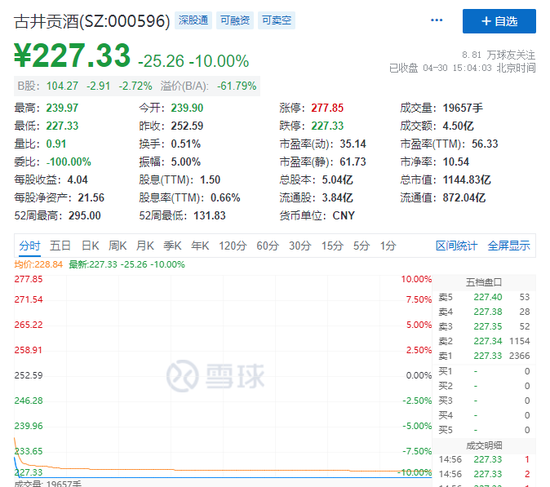Click the 卖4 order row at 227.38
The width and height of the screenshot is (550, 487).
[484, 312]
